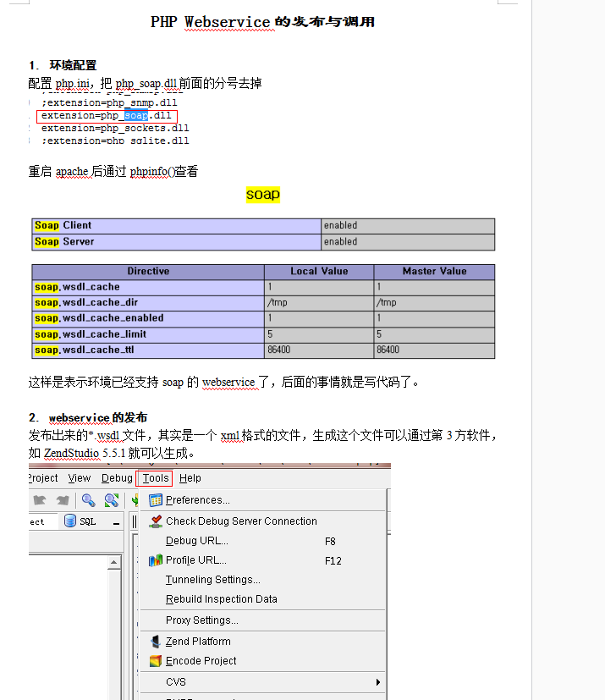Open Proxy Settings... entry

[201, 620]
